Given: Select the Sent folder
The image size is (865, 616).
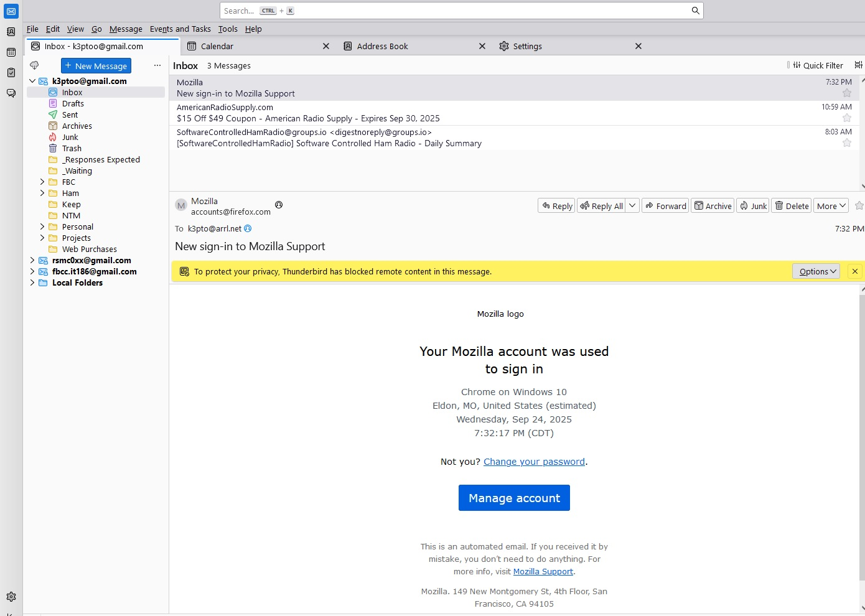Looking at the screenshot, I should pyautogui.click(x=96, y=115).
